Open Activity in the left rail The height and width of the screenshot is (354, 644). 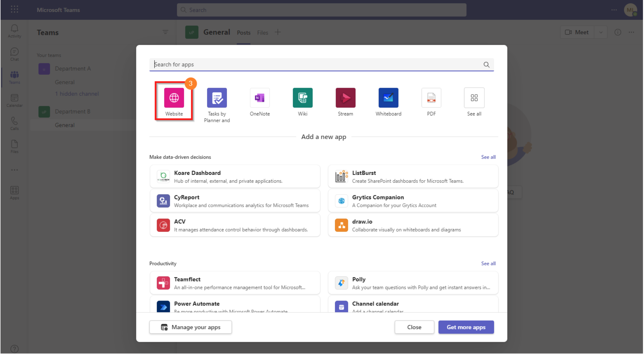tap(14, 31)
